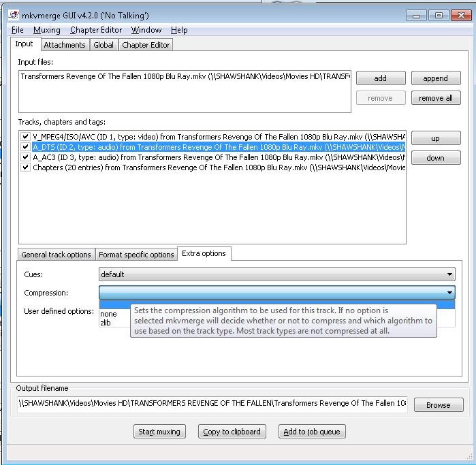Uncheck the A_AC3 audio track checkbox
Viewport: 476px width, 465px height.
(x=25, y=157)
